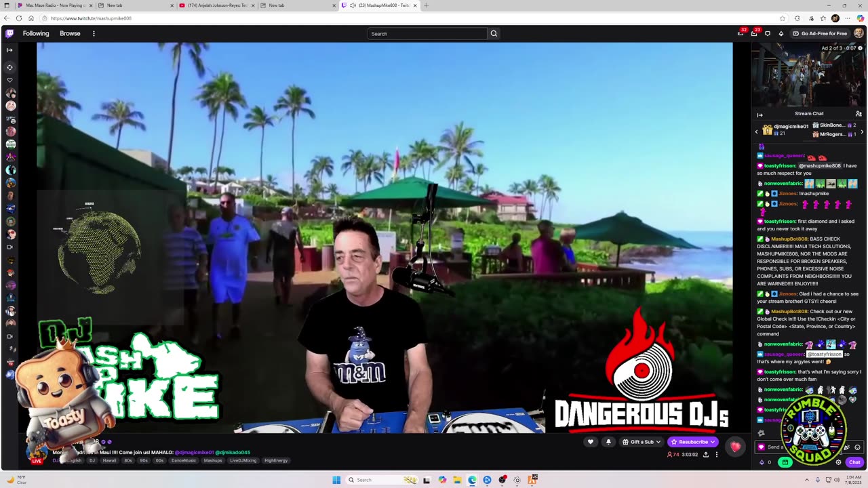
Task: Click the purple Chat send button
Action: pyautogui.click(x=854, y=462)
